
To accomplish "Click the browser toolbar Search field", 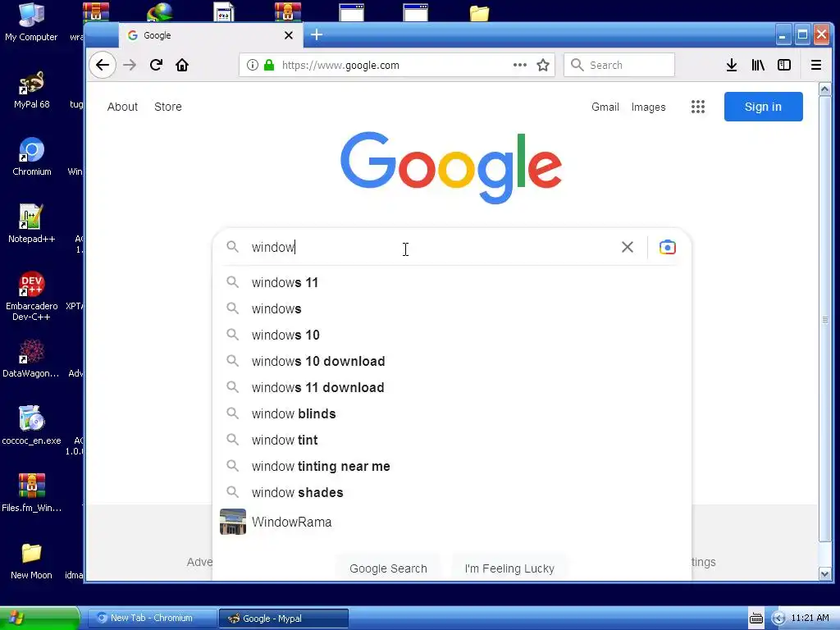I will tap(619, 66).
